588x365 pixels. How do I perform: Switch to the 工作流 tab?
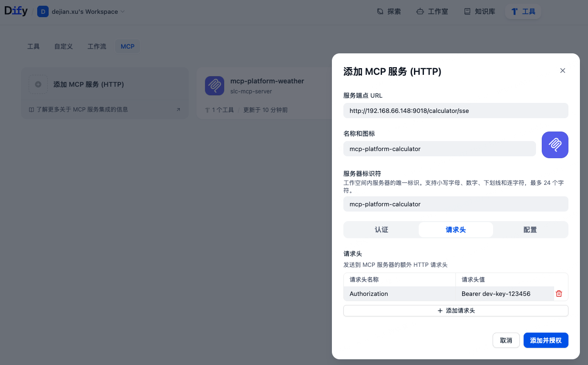click(97, 47)
